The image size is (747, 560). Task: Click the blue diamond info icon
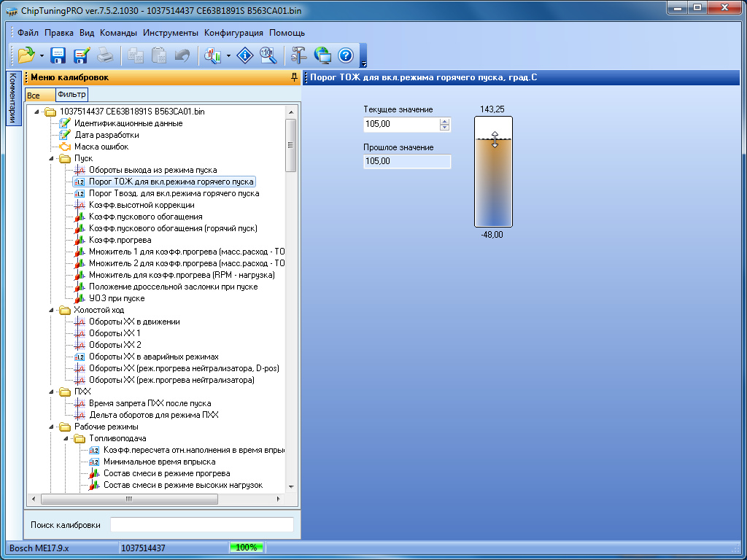click(245, 55)
